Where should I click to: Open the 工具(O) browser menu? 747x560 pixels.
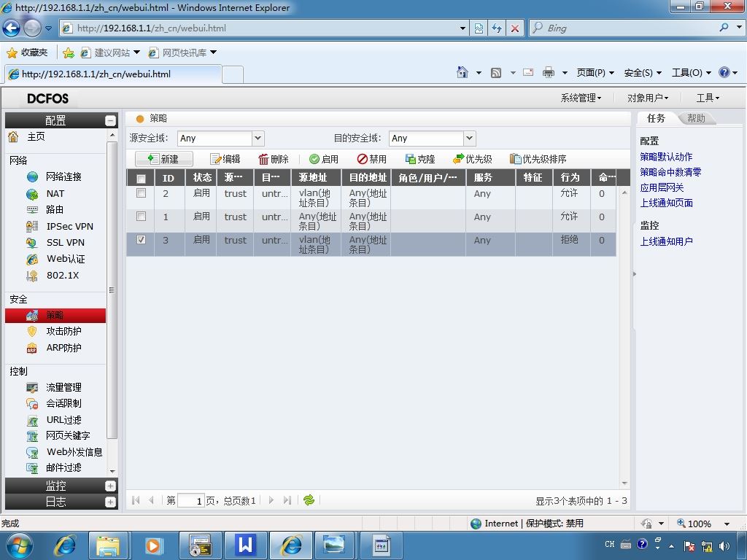(692, 73)
